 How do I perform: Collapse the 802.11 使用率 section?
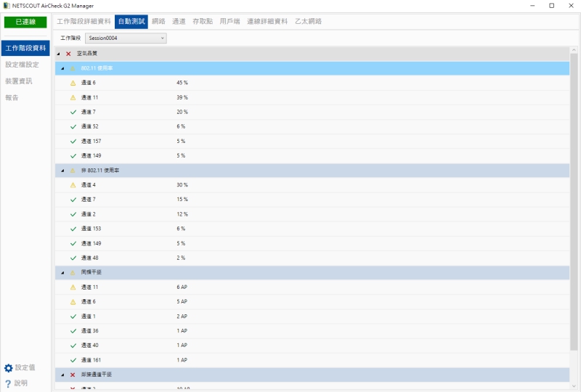[x=62, y=68]
